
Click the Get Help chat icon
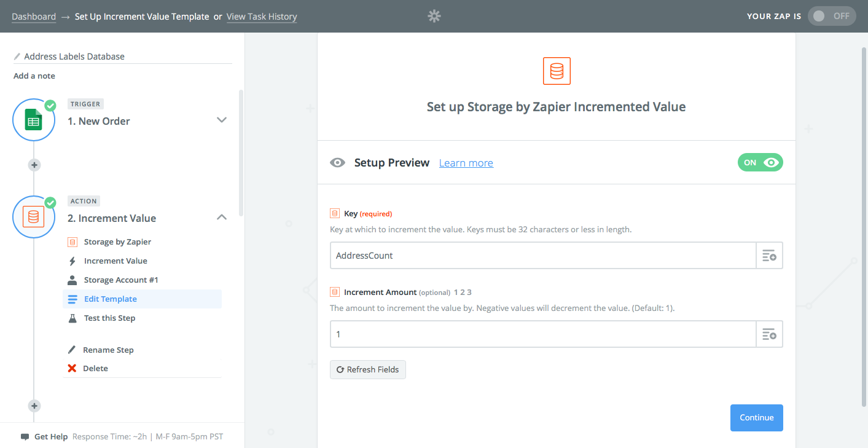pyautogui.click(x=25, y=437)
